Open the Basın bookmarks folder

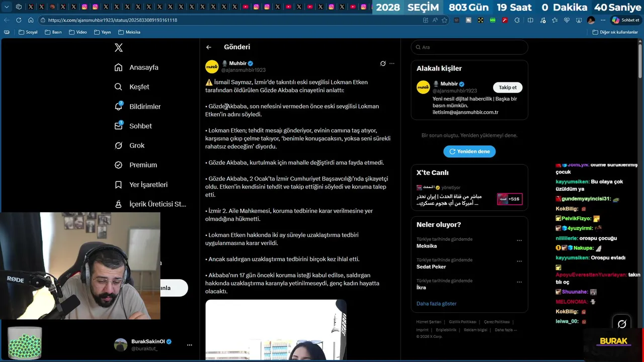coord(53,32)
